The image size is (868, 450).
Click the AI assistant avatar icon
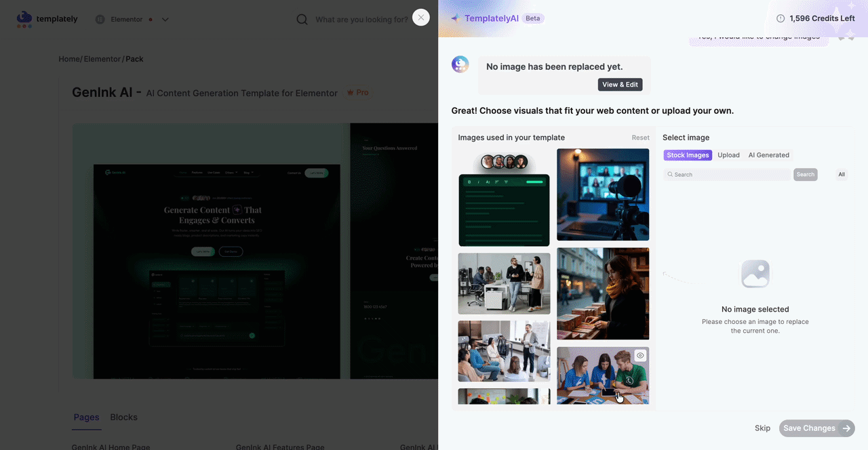[460, 64]
